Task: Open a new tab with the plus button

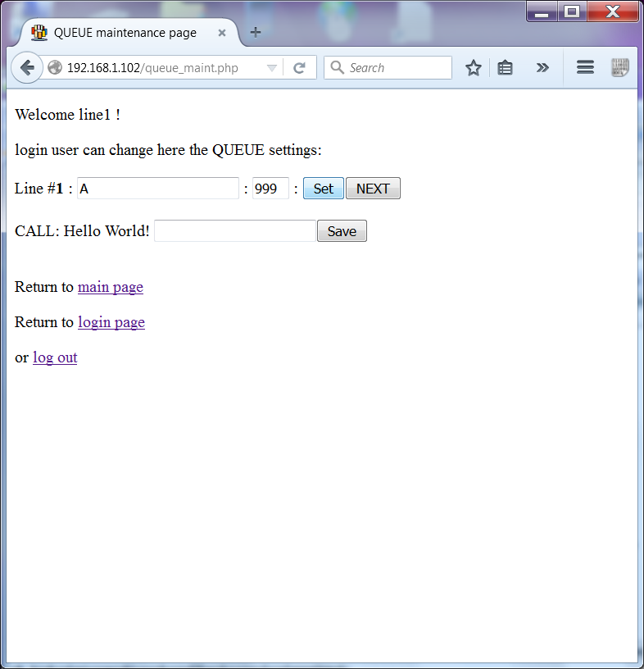Action: click(256, 33)
